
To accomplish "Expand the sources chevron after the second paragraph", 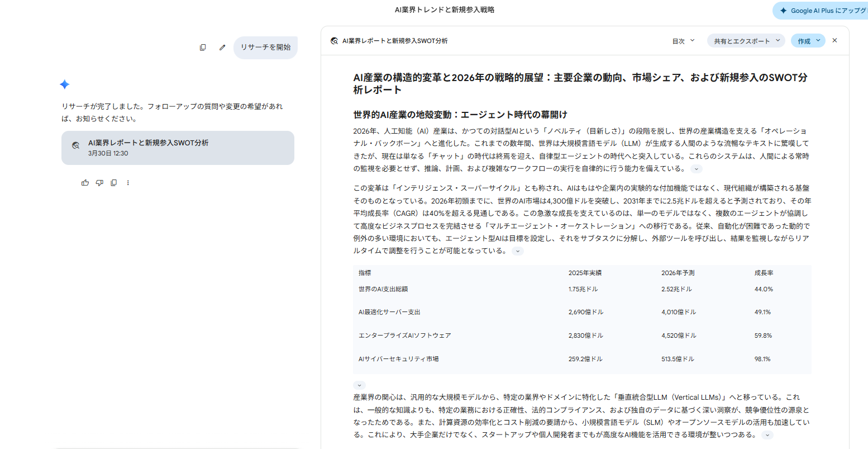I will [x=518, y=251].
